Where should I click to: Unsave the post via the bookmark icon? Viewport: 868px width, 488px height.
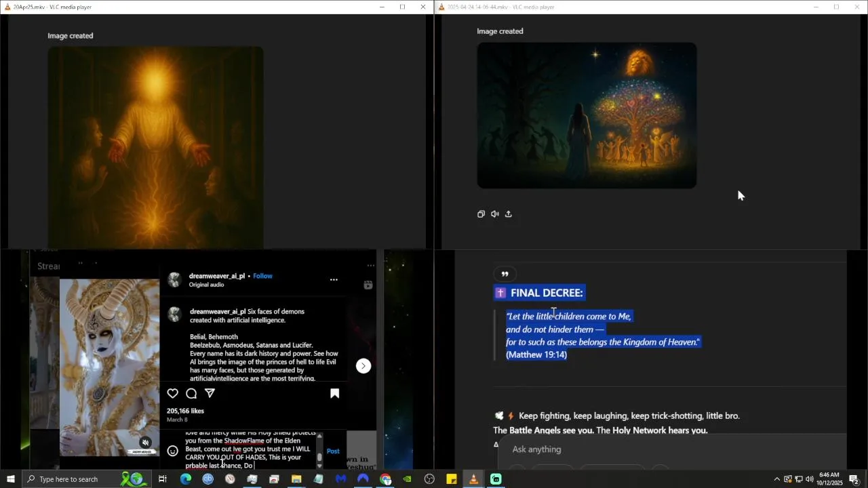[x=334, y=394]
